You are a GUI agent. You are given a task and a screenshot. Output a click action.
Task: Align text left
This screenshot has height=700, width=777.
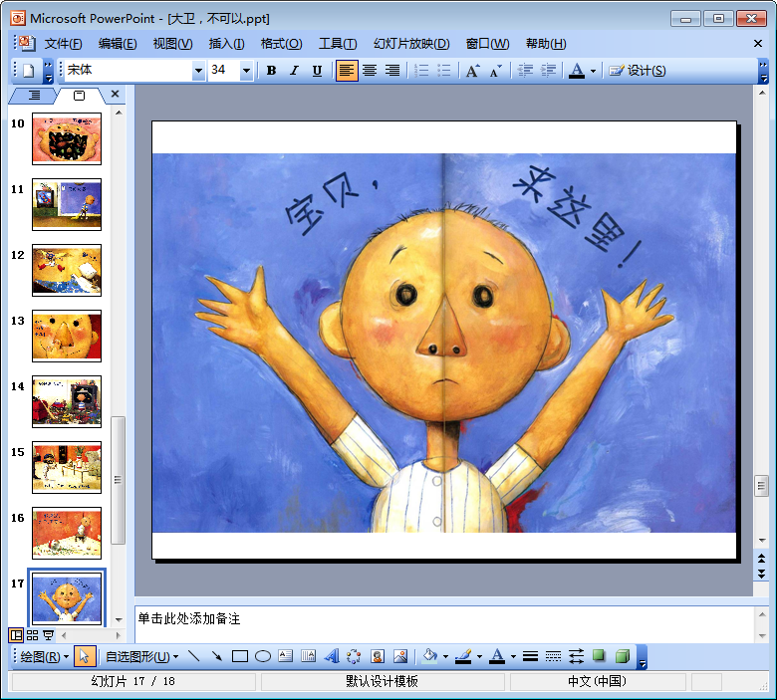coord(347,71)
